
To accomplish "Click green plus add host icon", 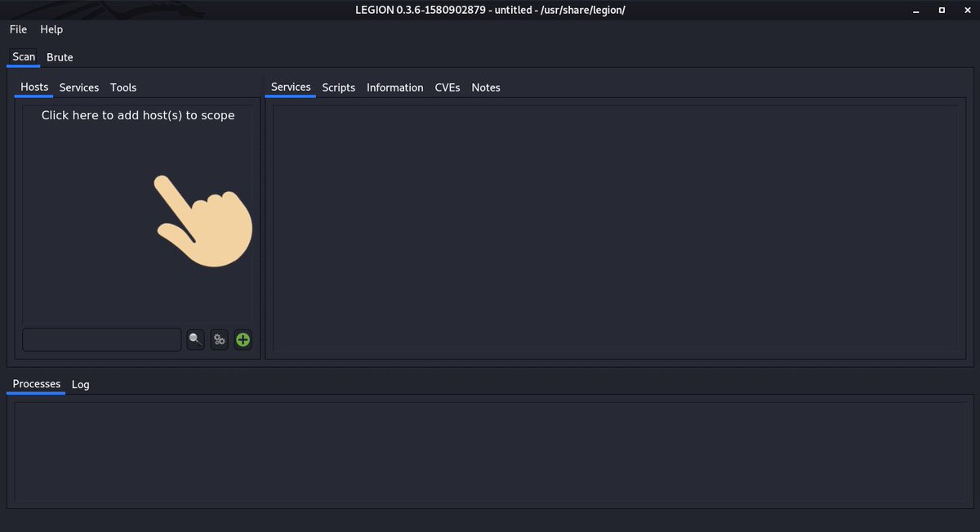I will (x=243, y=340).
